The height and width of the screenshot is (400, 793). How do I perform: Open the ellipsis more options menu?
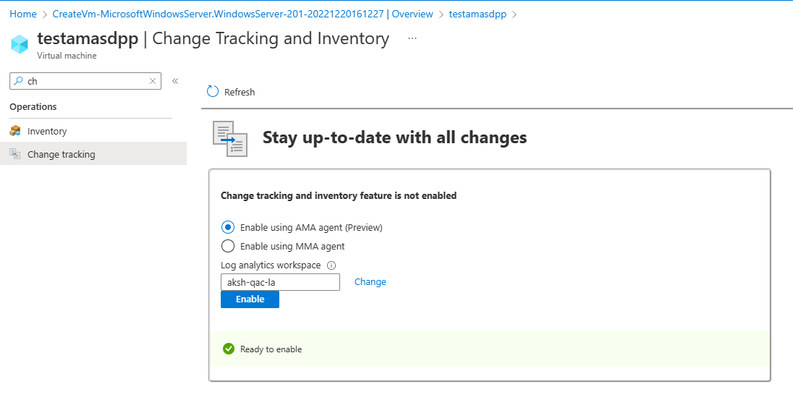[x=412, y=38]
